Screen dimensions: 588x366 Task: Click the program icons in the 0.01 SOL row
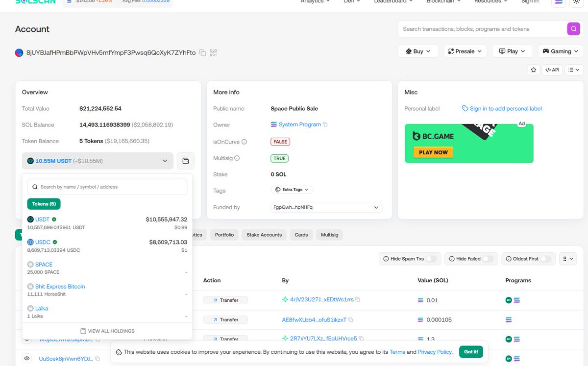[513, 300]
